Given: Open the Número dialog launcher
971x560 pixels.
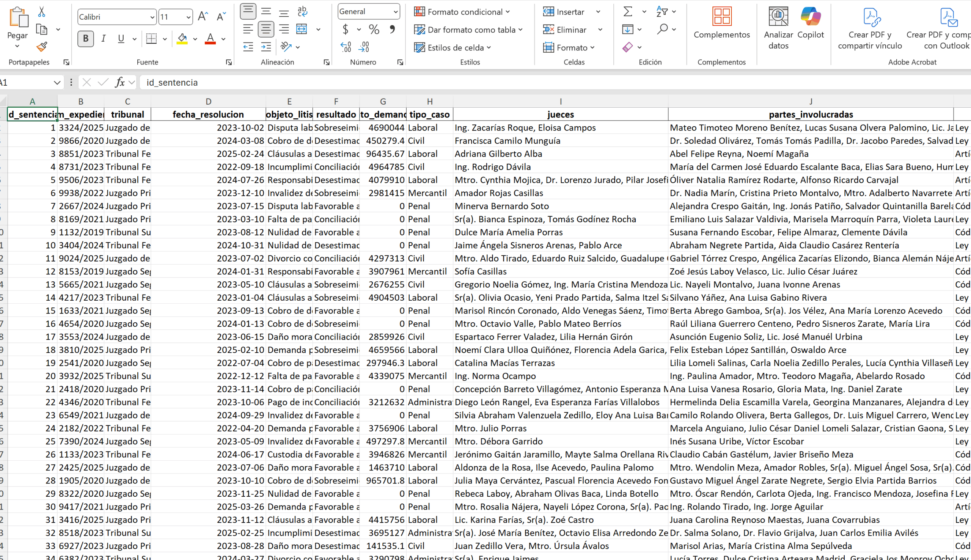Looking at the screenshot, I should (x=400, y=62).
